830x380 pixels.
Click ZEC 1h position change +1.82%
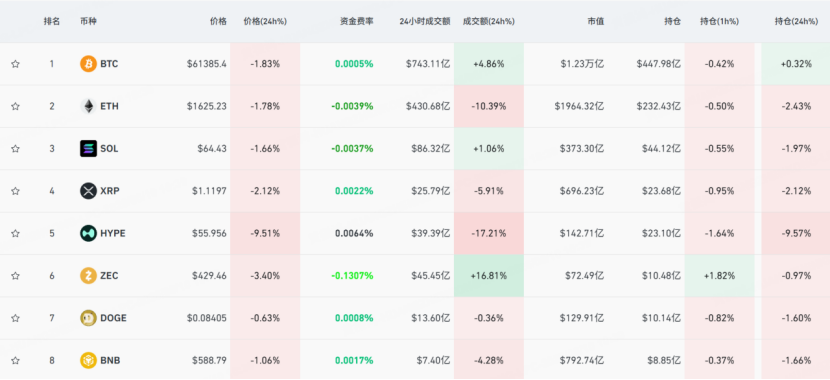[x=719, y=276]
